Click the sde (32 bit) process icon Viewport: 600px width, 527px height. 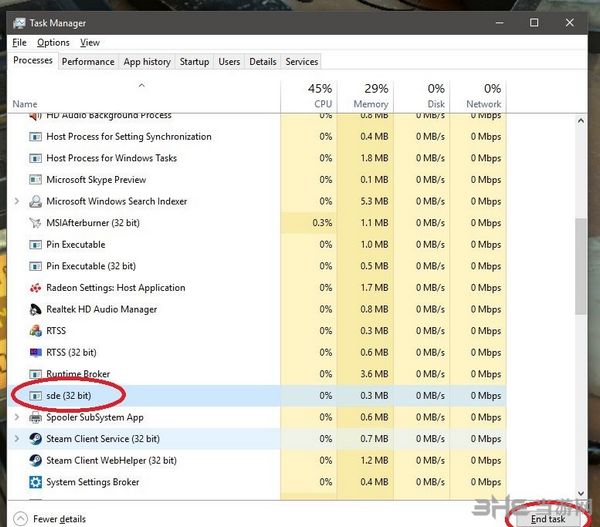tap(36, 396)
